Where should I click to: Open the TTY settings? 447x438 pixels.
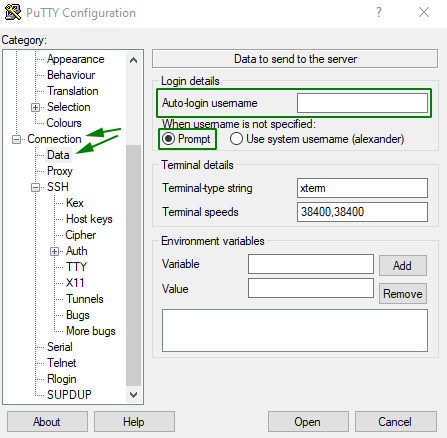[x=76, y=267]
